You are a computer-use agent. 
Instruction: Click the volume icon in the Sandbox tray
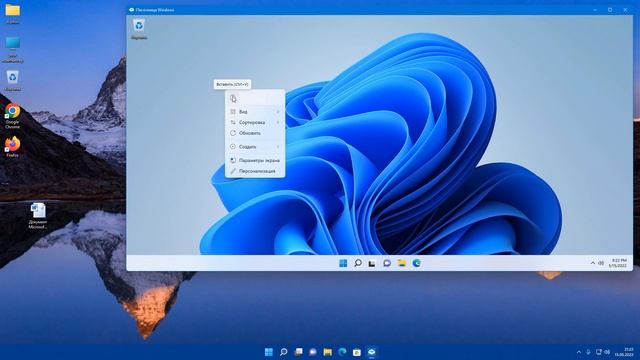tap(601, 263)
